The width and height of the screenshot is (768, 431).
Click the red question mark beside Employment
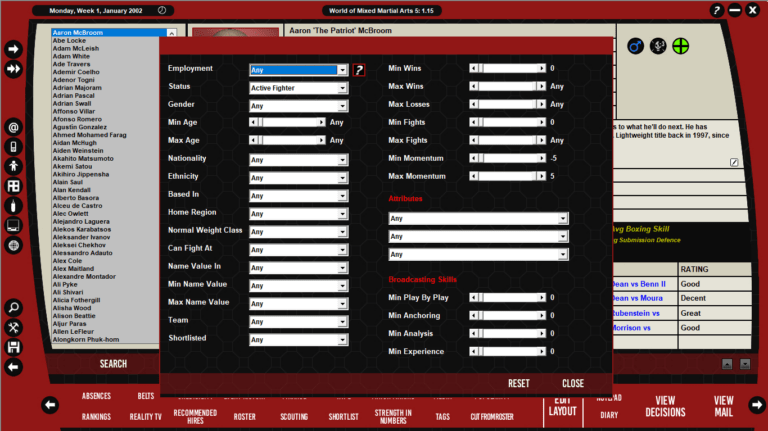pos(359,70)
